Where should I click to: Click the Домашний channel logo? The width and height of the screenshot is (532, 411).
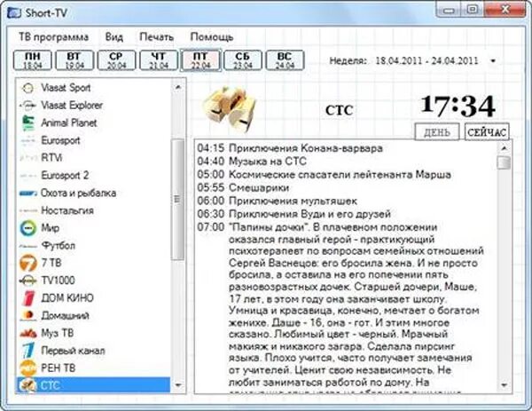pyautogui.click(x=27, y=315)
